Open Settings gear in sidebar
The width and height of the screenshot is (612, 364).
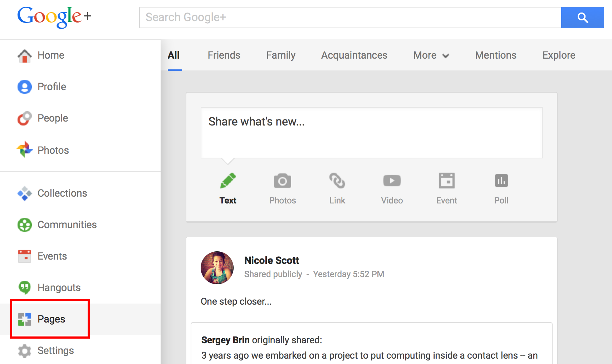click(55, 350)
